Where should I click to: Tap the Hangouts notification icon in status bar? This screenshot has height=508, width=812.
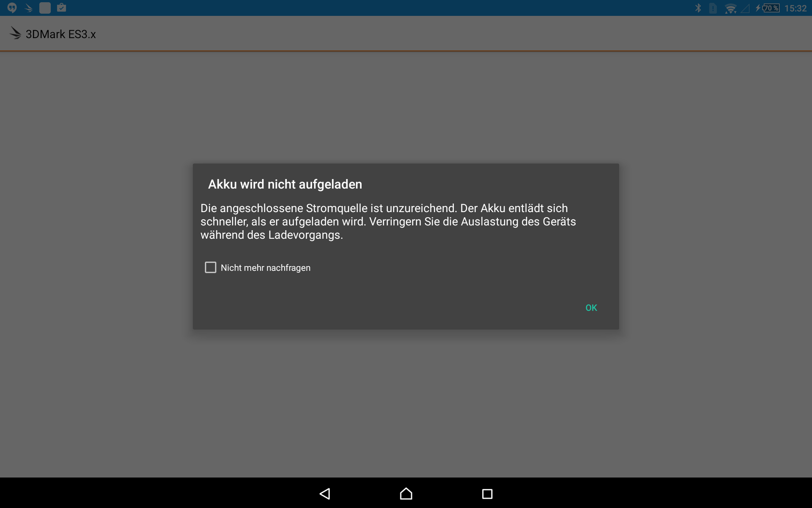[x=12, y=8]
